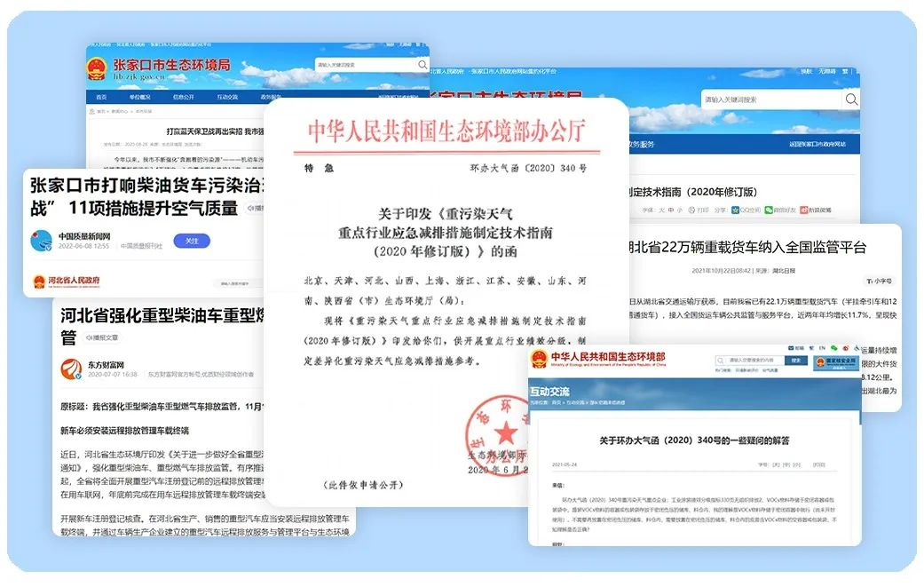924x587 pixels.
Task: Open the 信息公开 nav item
Action: pyautogui.click(x=183, y=97)
